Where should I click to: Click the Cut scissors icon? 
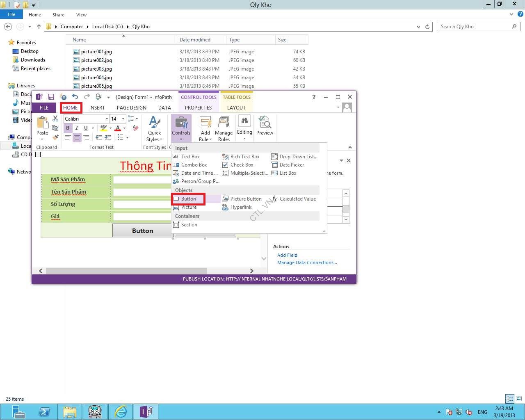pyautogui.click(x=55, y=119)
